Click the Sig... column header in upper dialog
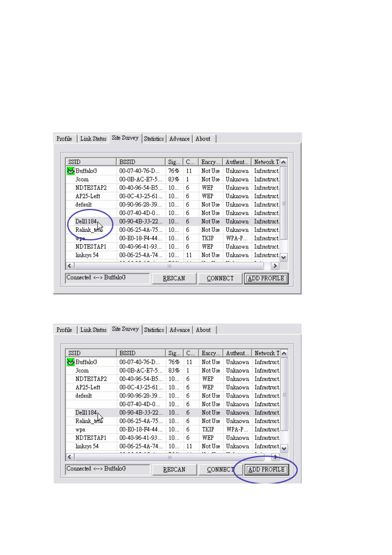392x555 pixels. coord(174,162)
